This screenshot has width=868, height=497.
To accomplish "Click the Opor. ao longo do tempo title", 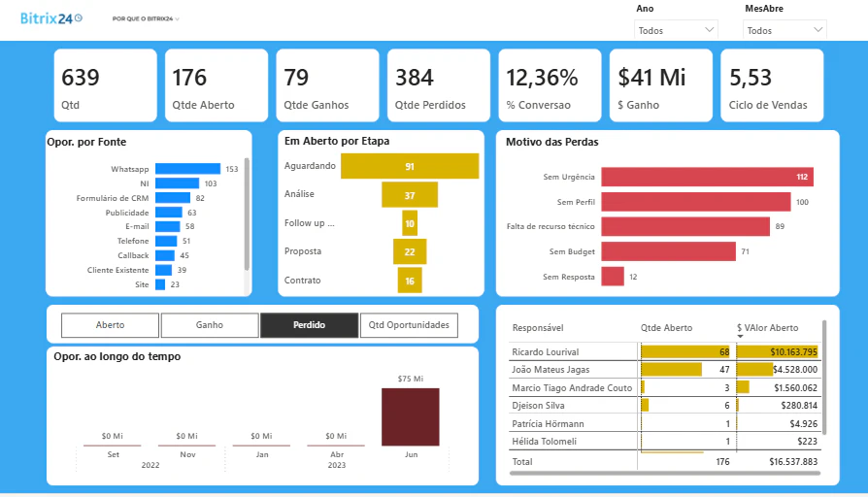I will pos(117,357).
